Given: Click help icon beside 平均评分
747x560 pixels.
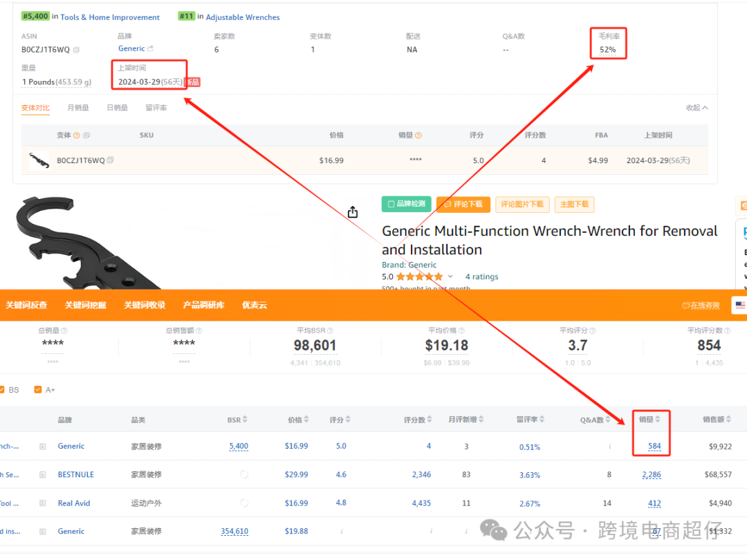Looking at the screenshot, I should pos(593,330).
